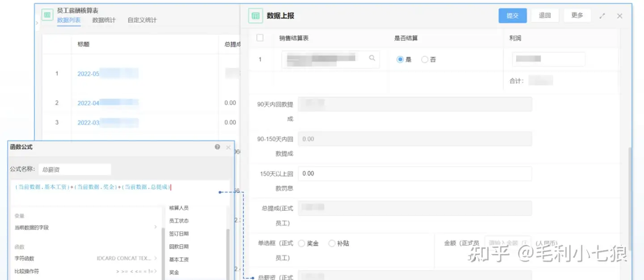Screen dimensions: 644x280
Task: Click the 利润 column header
Action: click(515, 38)
